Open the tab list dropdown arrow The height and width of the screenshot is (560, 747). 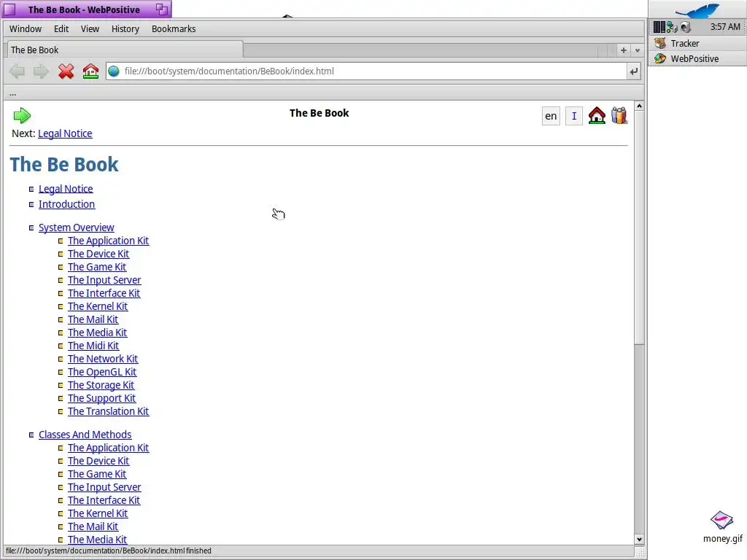[x=638, y=50]
